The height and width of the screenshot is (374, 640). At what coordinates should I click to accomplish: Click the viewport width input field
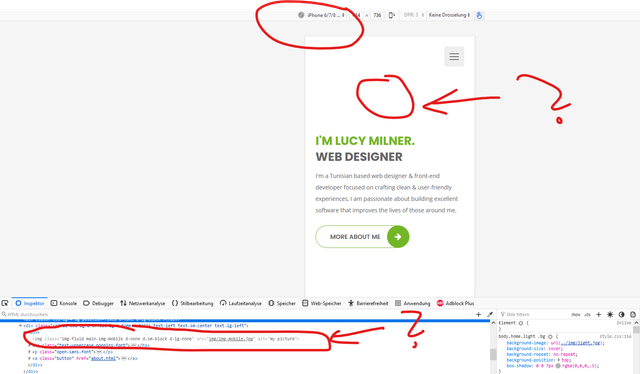356,15
